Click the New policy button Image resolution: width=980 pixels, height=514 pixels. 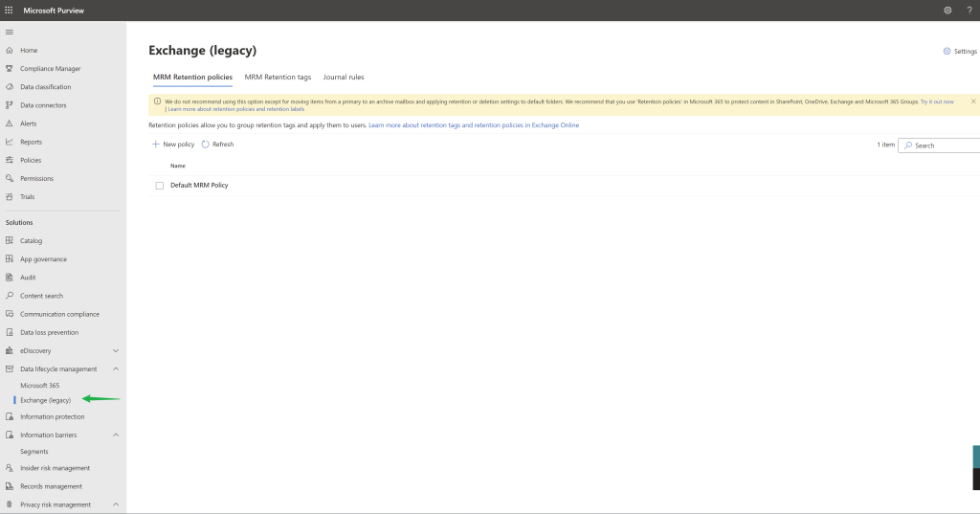[173, 145]
